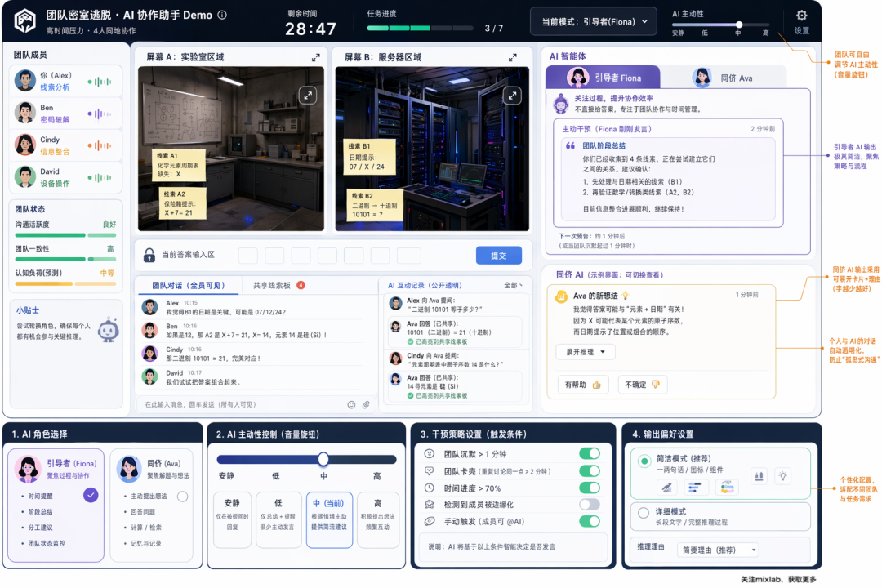The height and width of the screenshot is (588, 882).
Task: Open the settings gear icon
Action: click(802, 16)
